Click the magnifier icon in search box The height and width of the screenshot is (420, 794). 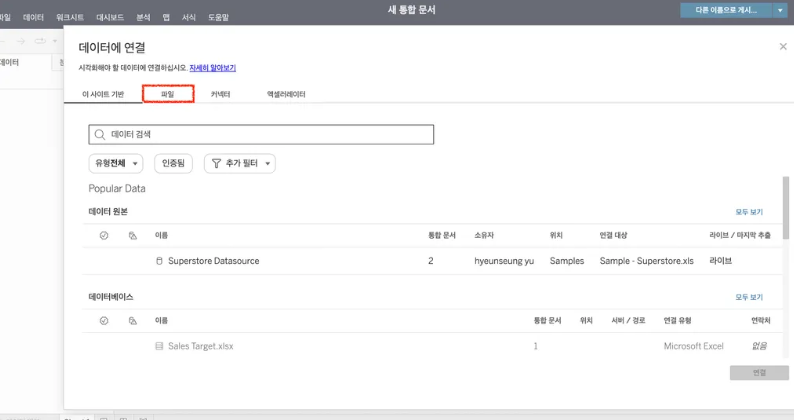[100, 134]
